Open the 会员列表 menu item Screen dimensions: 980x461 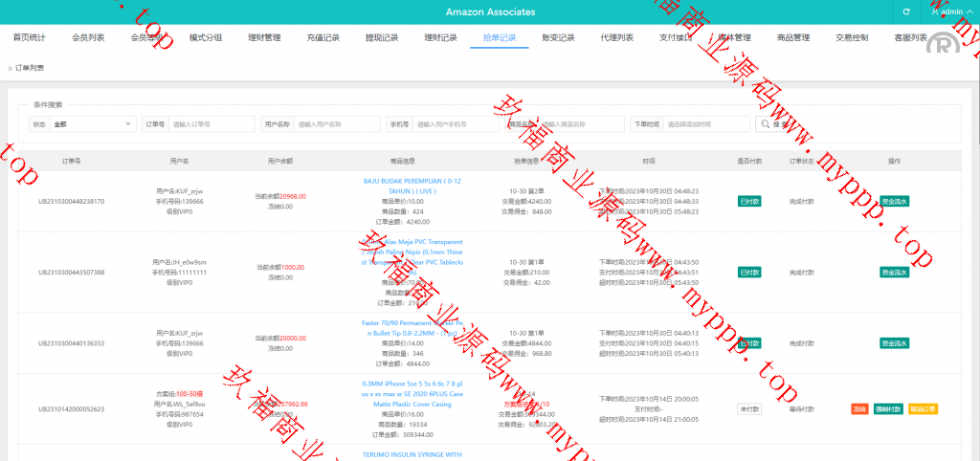[x=88, y=38]
